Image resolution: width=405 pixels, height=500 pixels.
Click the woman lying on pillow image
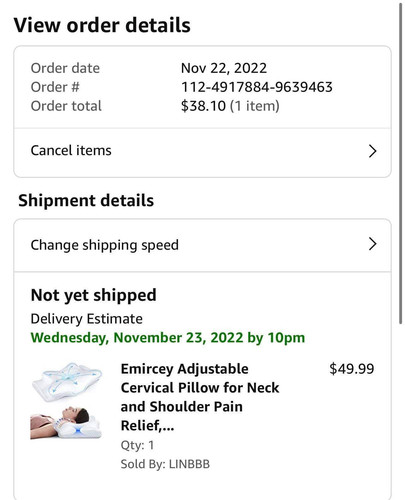coord(66,422)
